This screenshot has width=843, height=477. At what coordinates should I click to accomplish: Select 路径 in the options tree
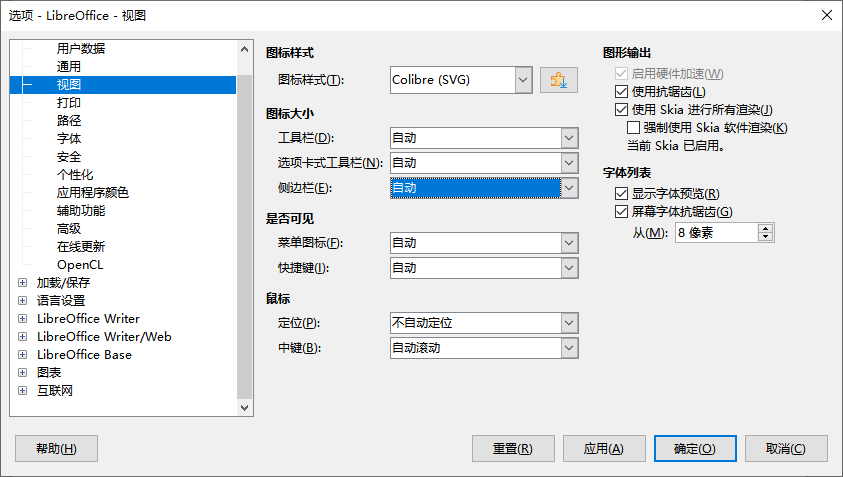(69, 120)
